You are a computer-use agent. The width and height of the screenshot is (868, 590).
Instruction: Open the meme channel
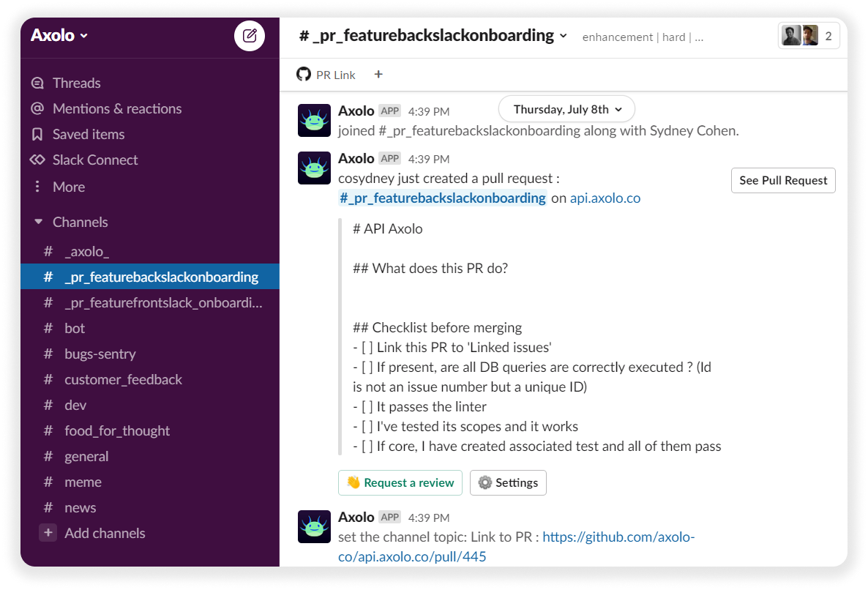point(149,482)
